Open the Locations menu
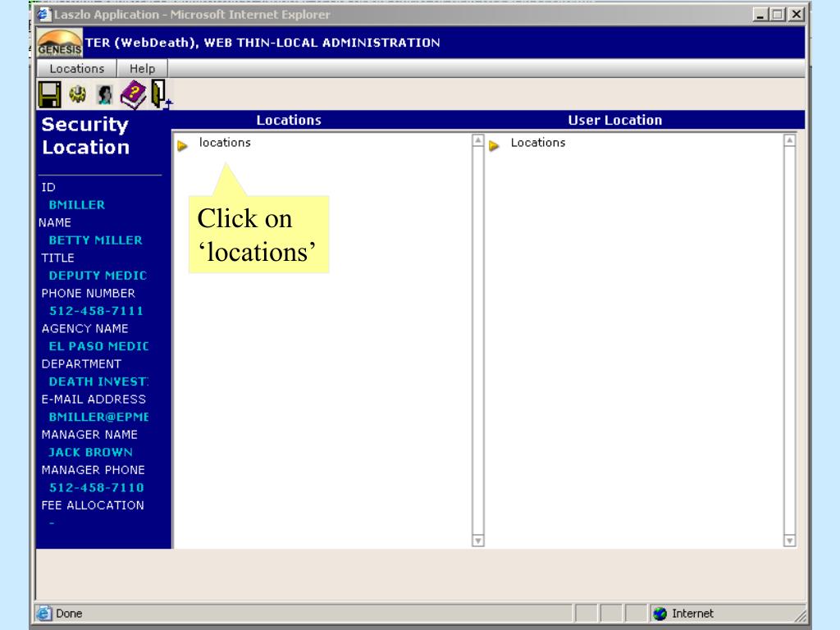The width and height of the screenshot is (840, 630). click(76, 69)
